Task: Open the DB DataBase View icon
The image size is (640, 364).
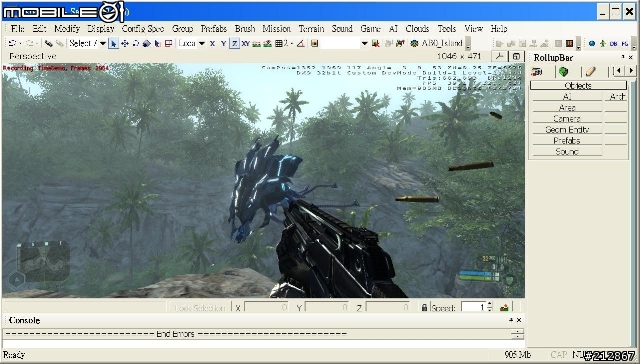Action: tap(613, 44)
